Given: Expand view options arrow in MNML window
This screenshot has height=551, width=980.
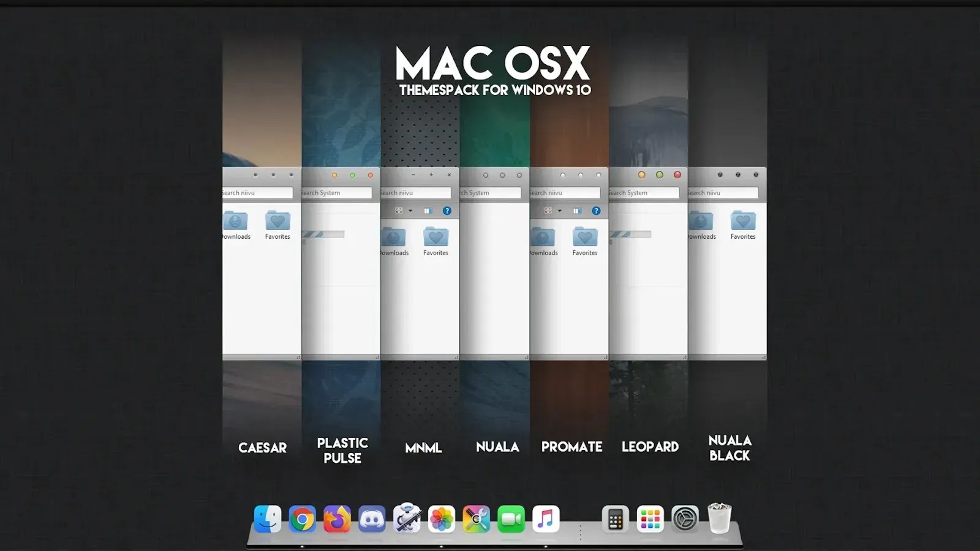Looking at the screenshot, I should tap(410, 211).
